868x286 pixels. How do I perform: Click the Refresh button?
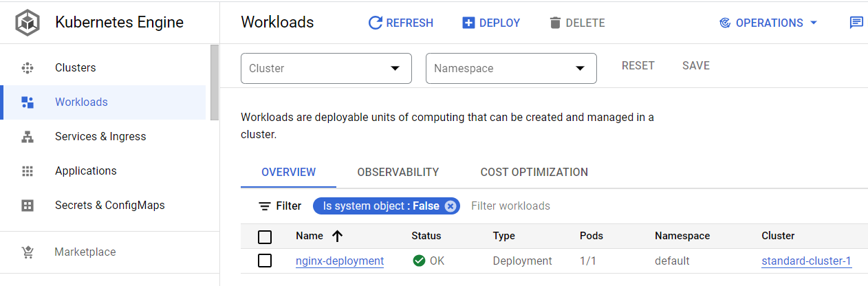(x=401, y=23)
